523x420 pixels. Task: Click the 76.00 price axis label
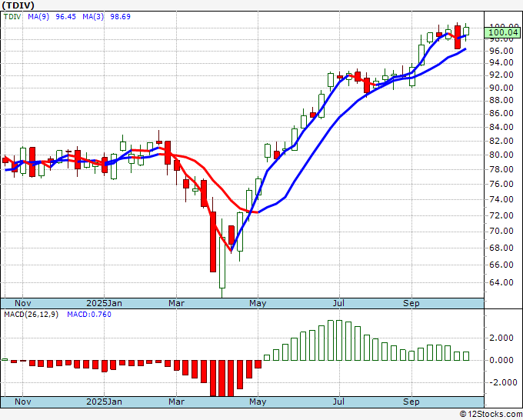(x=501, y=184)
